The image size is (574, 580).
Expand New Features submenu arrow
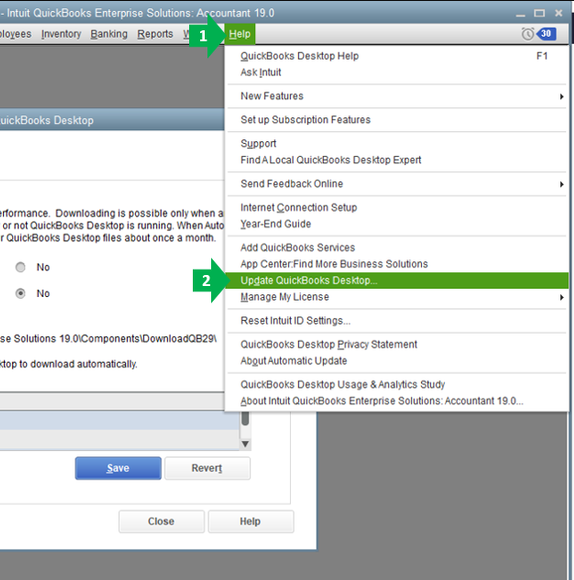561,96
